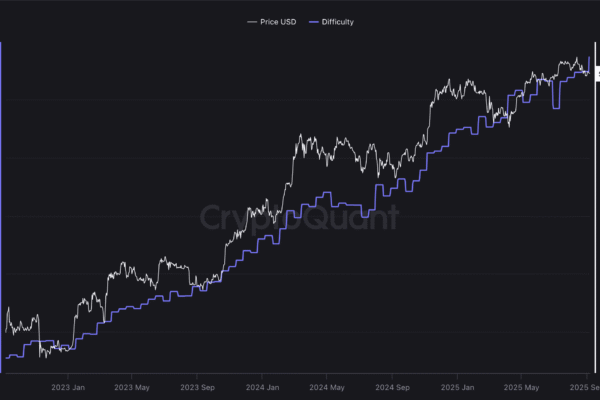Select the 2023 Sep axis label

tap(196, 386)
